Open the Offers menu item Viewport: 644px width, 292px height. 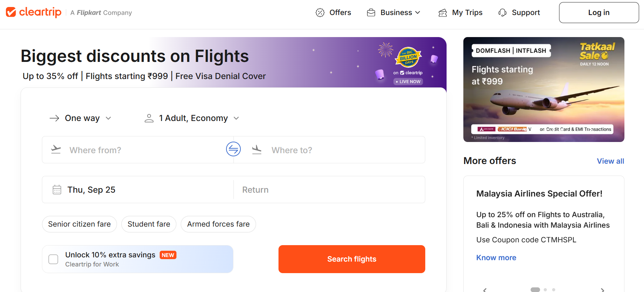(334, 13)
